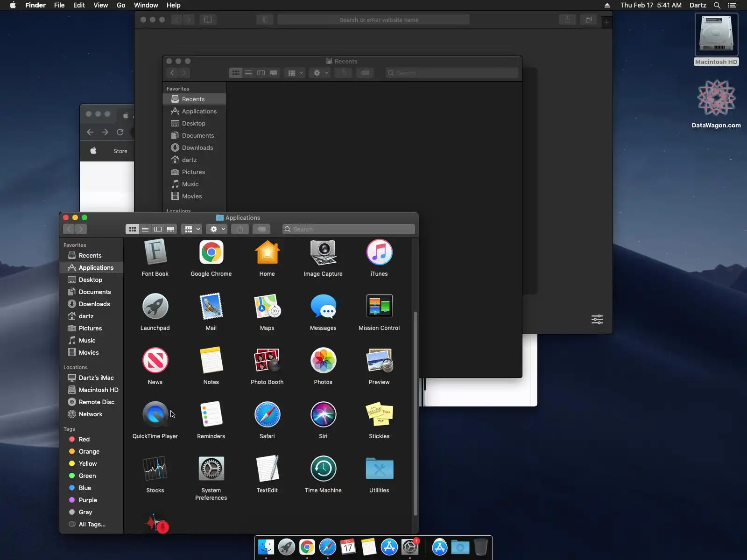
Task: Switch Applications window to gallery view
Action: coord(170,229)
